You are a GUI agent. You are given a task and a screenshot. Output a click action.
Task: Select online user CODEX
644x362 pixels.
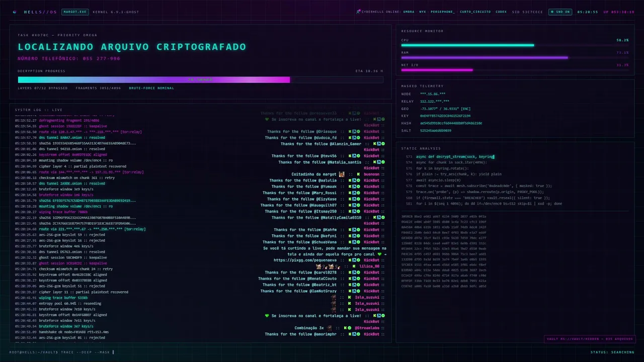(501, 12)
